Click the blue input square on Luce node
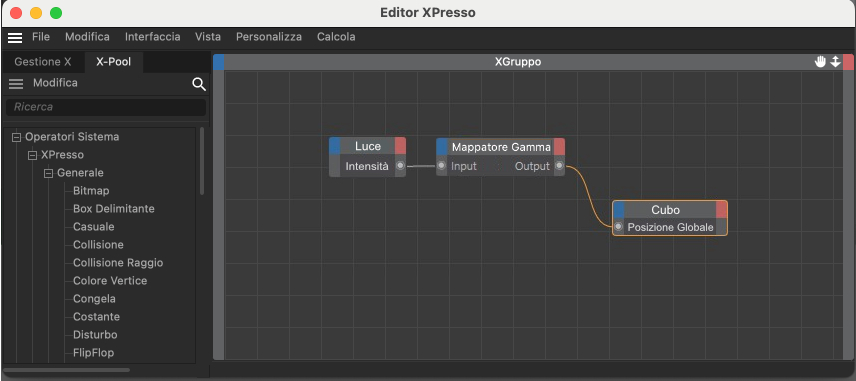The width and height of the screenshot is (856, 381). 335,146
